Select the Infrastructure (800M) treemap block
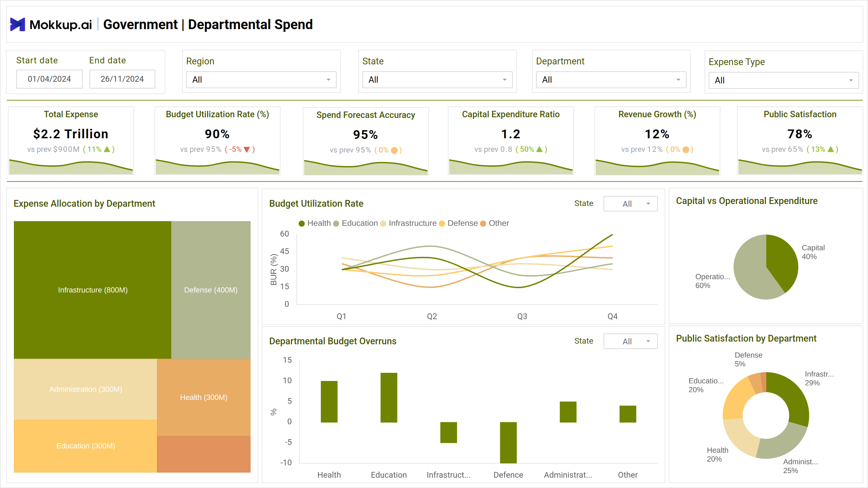The image size is (868, 488). point(93,290)
